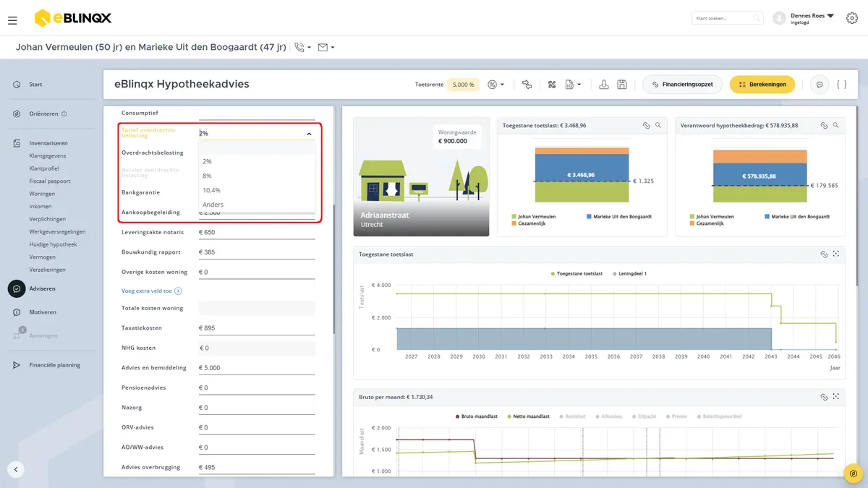This screenshot has height=488, width=868.
Task: Toggle the Leningdeel 1 legend series
Action: [x=629, y=273]
